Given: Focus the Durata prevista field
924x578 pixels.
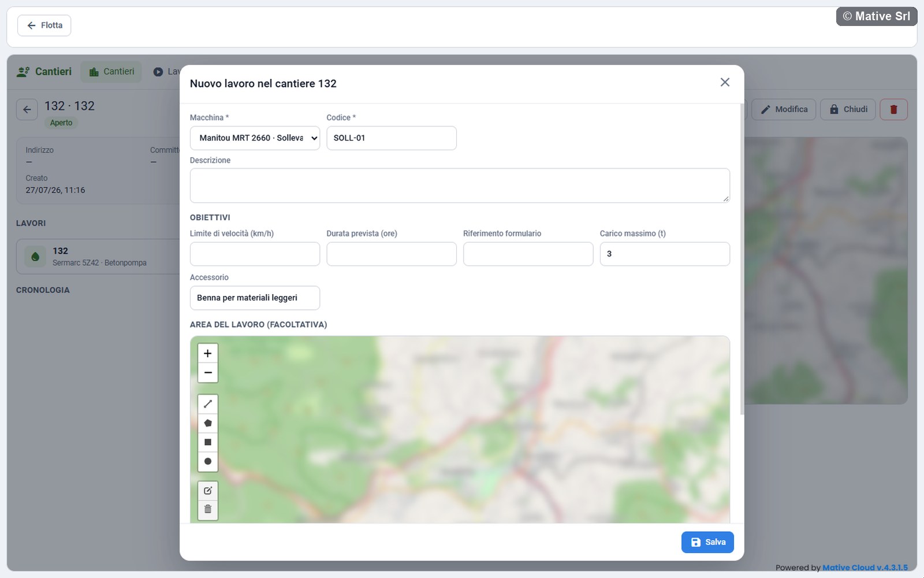Looking at the screenshot, I should (x=392, y=254).
